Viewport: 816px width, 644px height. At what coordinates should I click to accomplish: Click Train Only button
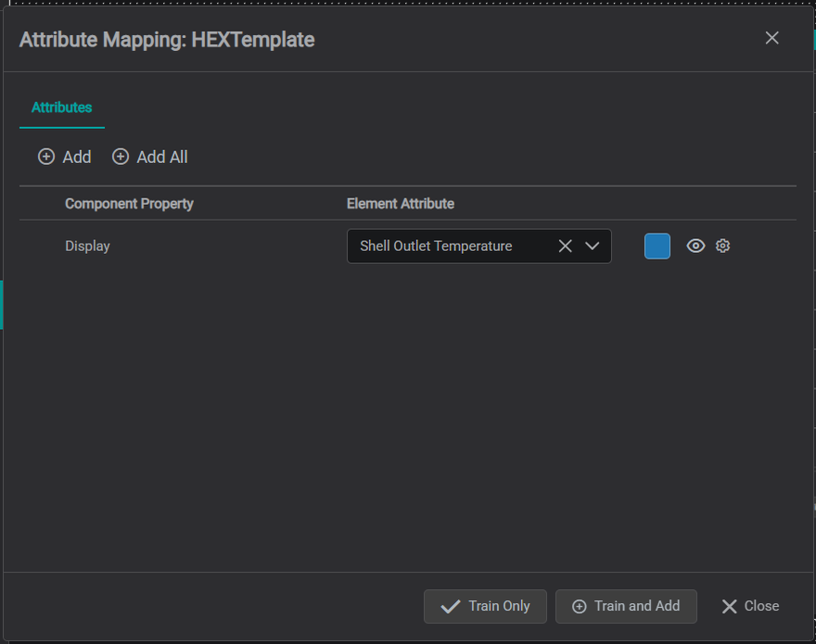pyautogui.click(x=485, y=606)
